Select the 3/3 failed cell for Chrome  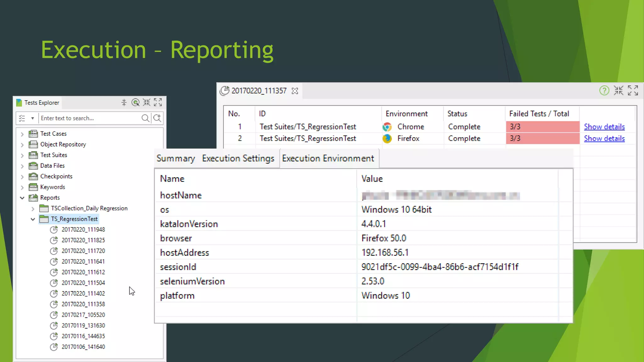coord(542,127)
